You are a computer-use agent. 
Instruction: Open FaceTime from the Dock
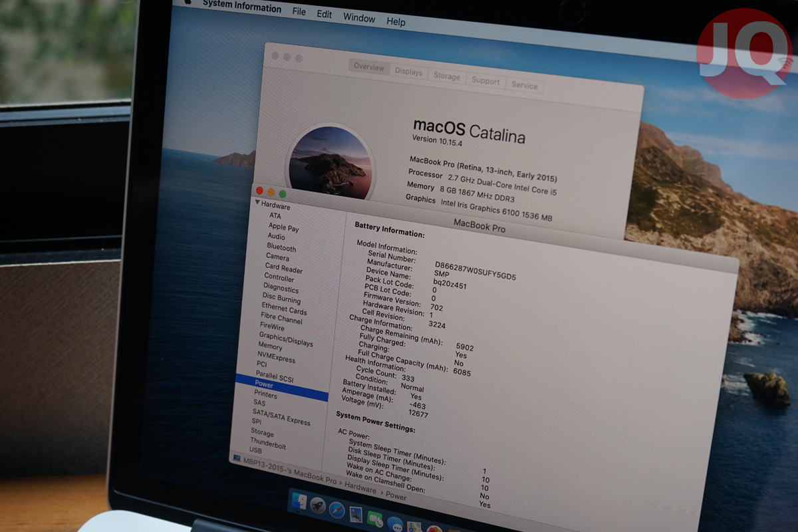[x=375, y=519]
